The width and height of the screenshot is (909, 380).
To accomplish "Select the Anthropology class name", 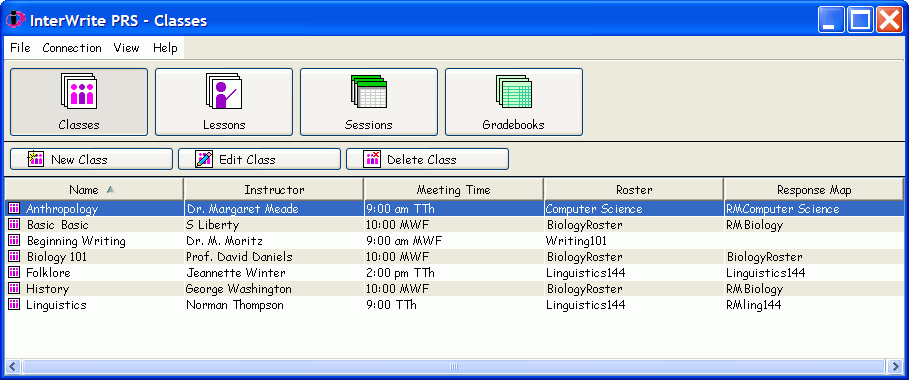I will pyautogui.click(x=62, y=209).
